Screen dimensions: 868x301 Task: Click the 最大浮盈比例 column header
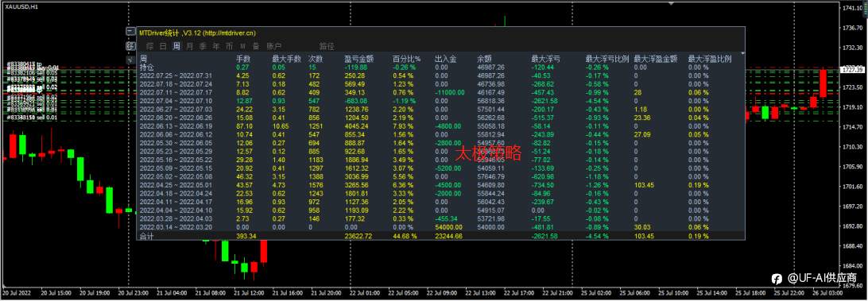(x=710, y=58)
